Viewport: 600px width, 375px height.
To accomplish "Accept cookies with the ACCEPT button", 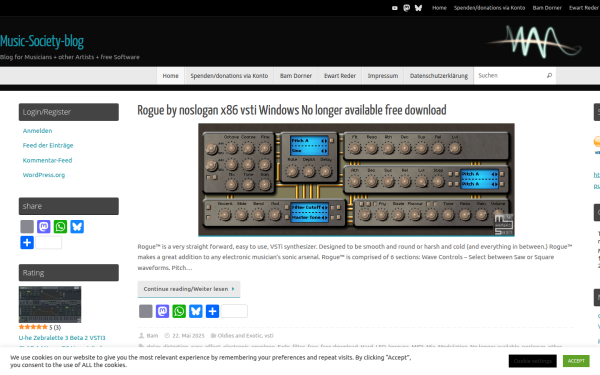I will 576,361.
